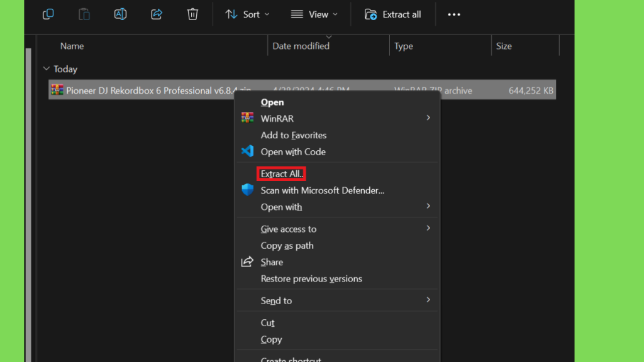Click the VS Code icon in context menu
This screenshot has height=362, width=644.
click(247, 151)
